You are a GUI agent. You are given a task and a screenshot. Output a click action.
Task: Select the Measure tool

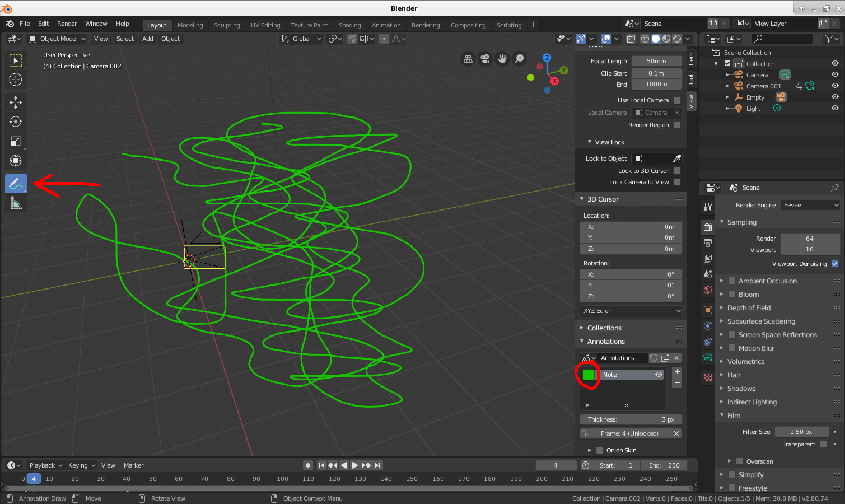click(16, 203)
